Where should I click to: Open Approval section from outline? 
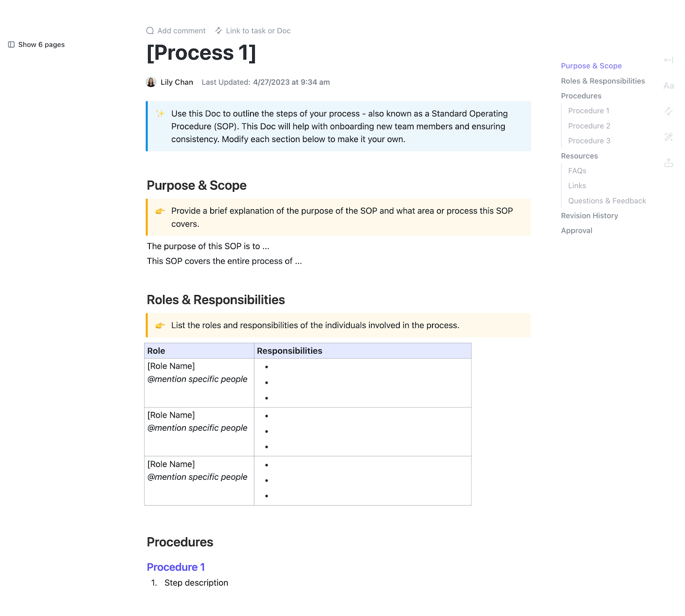[577, 231]
